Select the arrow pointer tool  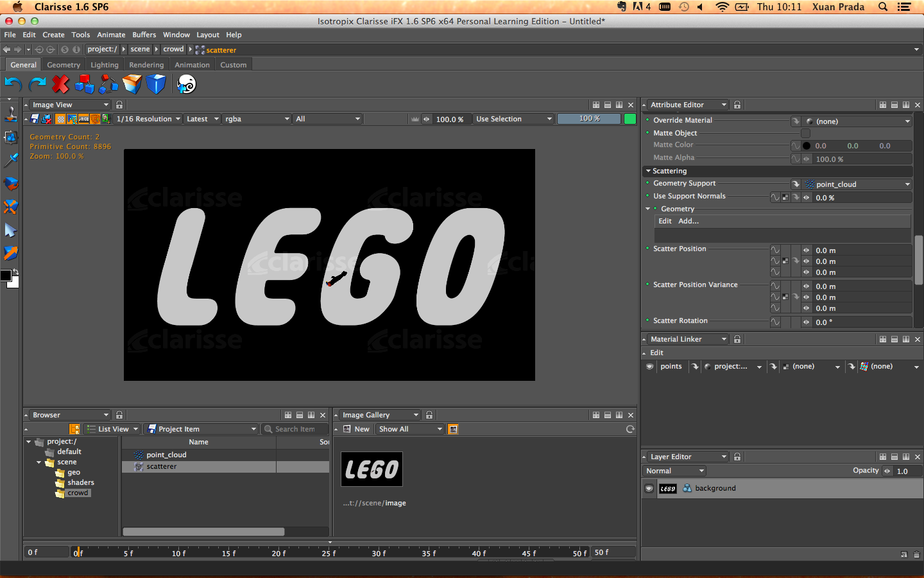(x=11, y=230)
